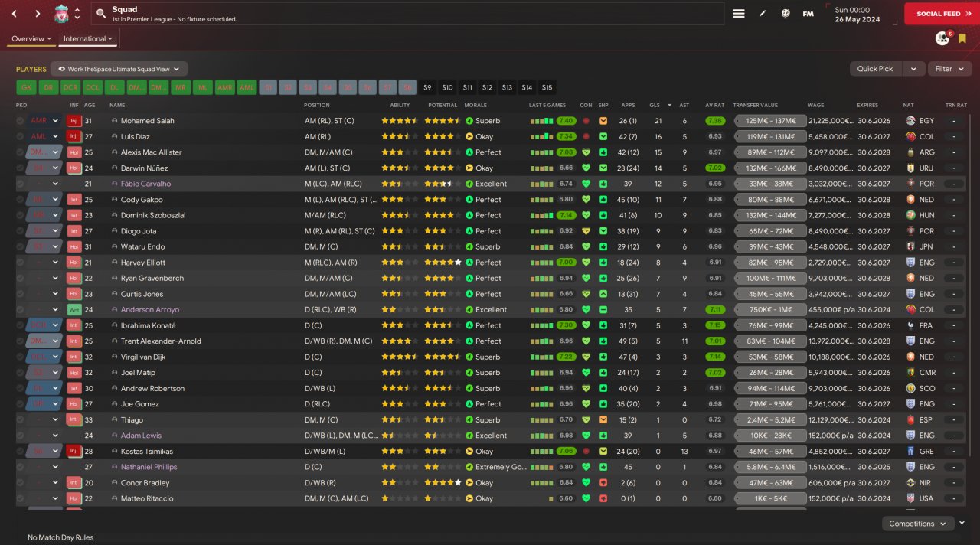Sort by the GLS column header
The height and width of the screenshot is (545, 980).
654,105
